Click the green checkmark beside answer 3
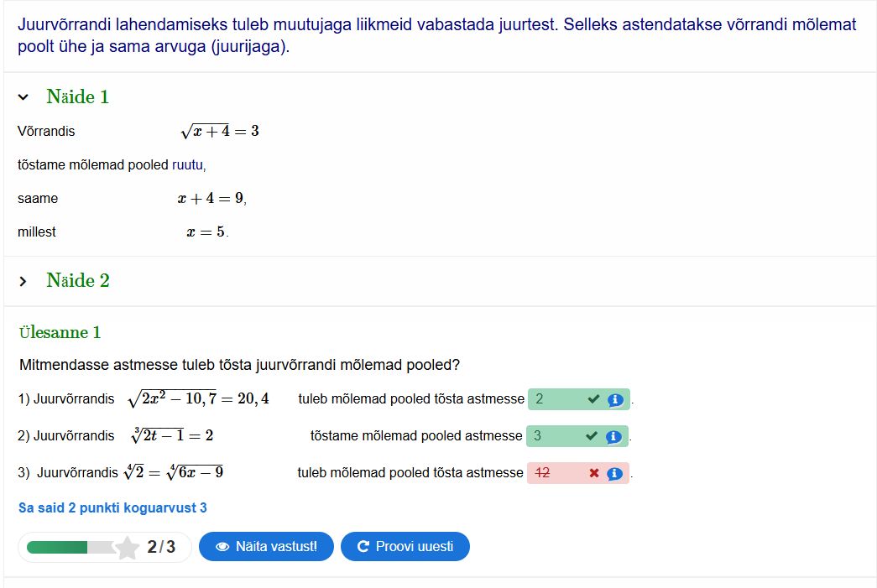 click(x=592, y=437)
